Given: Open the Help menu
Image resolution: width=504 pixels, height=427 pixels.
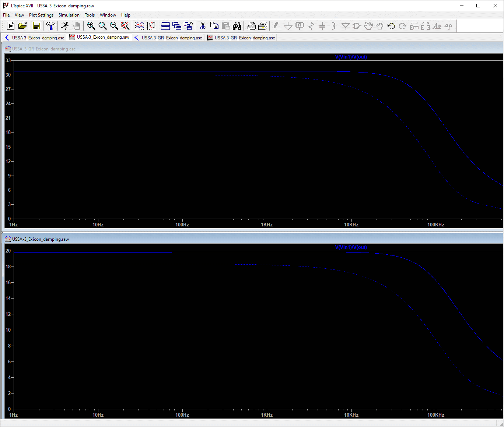Looking at the screenshot, I should (126, 15).
